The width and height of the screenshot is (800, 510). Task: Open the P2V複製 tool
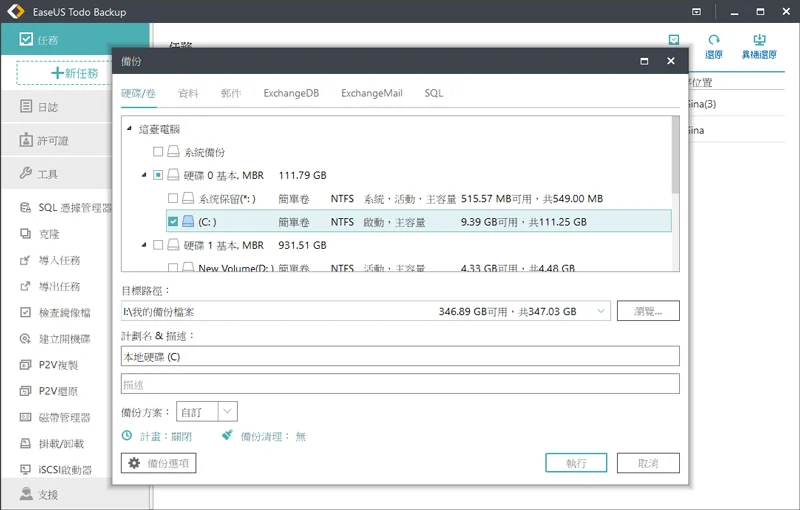(x=49, y=365)
